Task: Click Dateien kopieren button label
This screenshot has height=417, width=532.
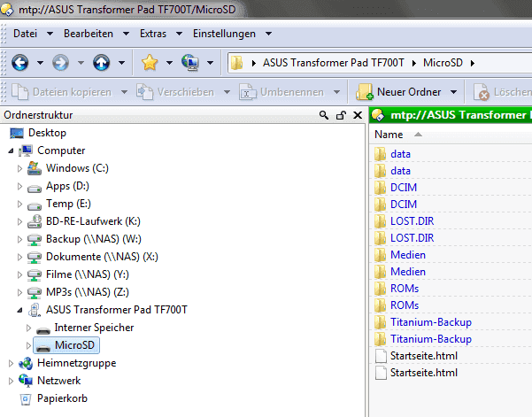Action: click(x=72, y=92)
